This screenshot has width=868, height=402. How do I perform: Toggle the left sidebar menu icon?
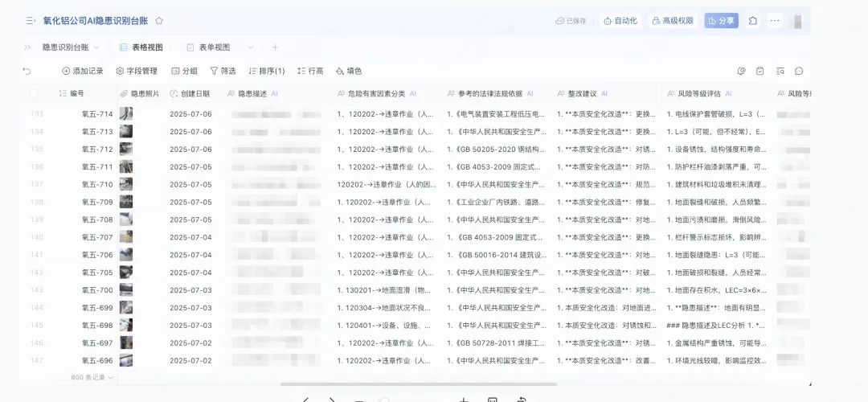[x=31, y=21]
